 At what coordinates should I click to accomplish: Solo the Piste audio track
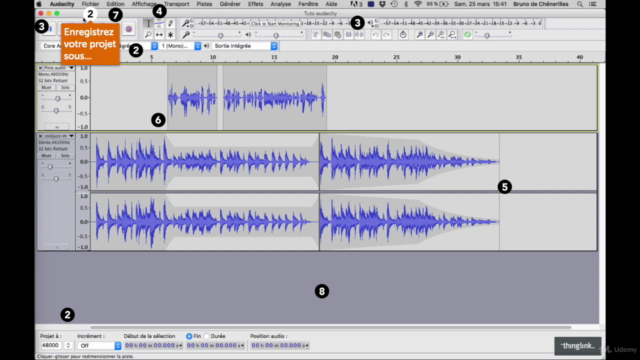(65, 87)
